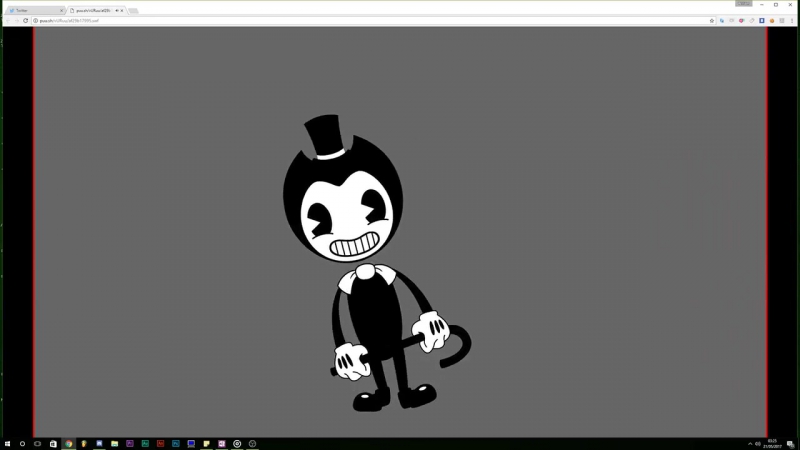Viewport: 800px width, 450px height.
Task: Close the Twitter tab
Action: pos(61,10)
